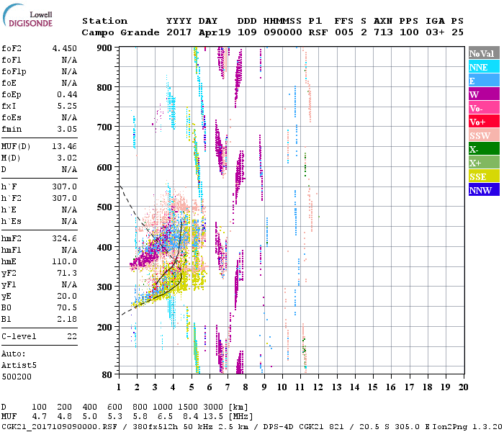Select the MUF(D) value 13.46

[64, 146]
